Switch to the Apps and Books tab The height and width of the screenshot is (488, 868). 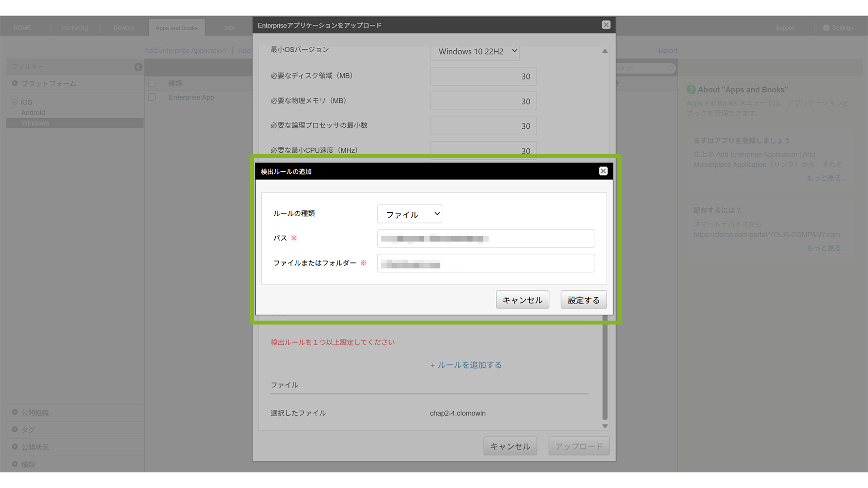[x=176, y=28]
